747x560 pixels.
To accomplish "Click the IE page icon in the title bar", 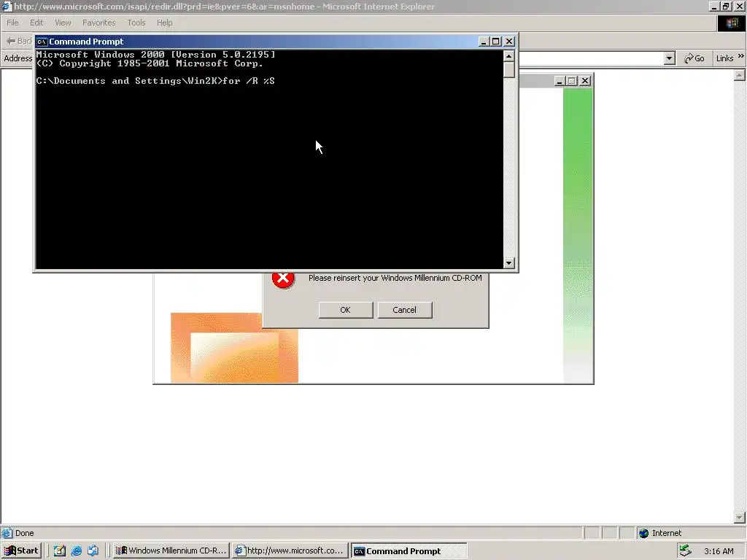I will [x=7, y=7].
